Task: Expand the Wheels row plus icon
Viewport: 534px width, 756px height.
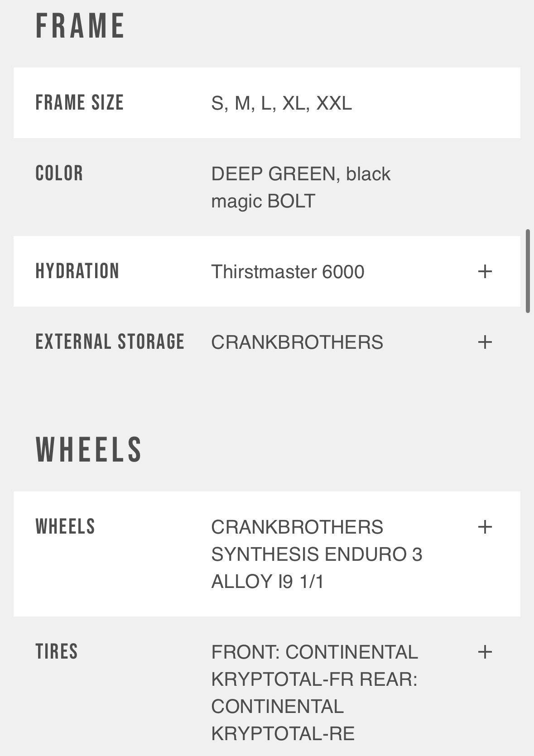Action: tap(485, 527)
